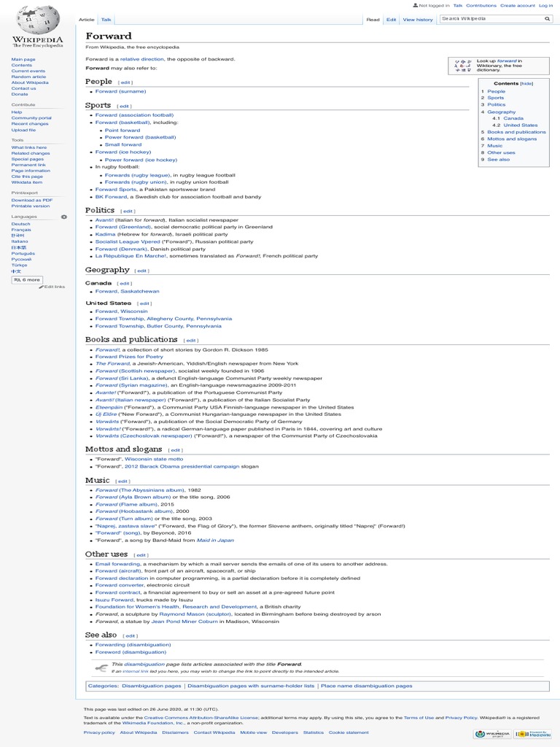Click the Create account link
The height and width of the screenshot is (747, 560).
pyautogui.click(x=517, y=5)
